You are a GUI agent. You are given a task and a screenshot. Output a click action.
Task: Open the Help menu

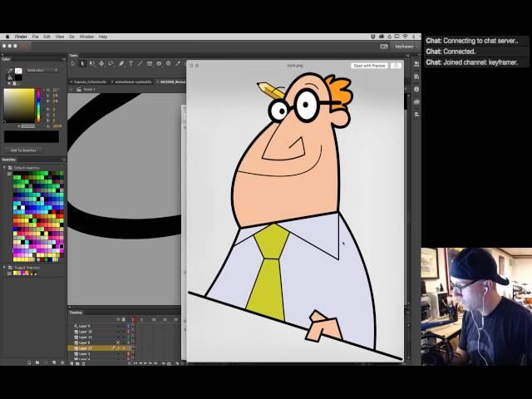pyautogui.click(x=103, y=37)
